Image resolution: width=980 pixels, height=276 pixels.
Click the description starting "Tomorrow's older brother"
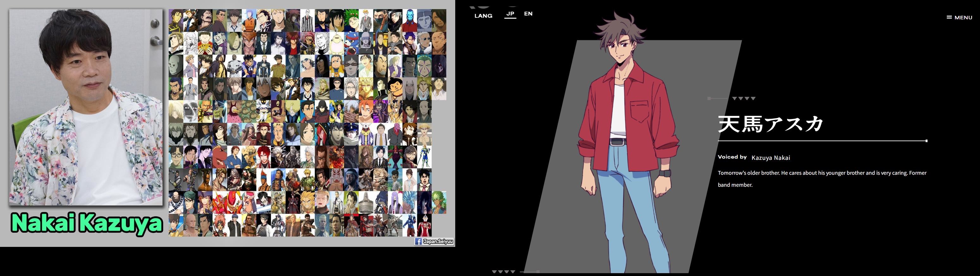(x=822, y=179)
